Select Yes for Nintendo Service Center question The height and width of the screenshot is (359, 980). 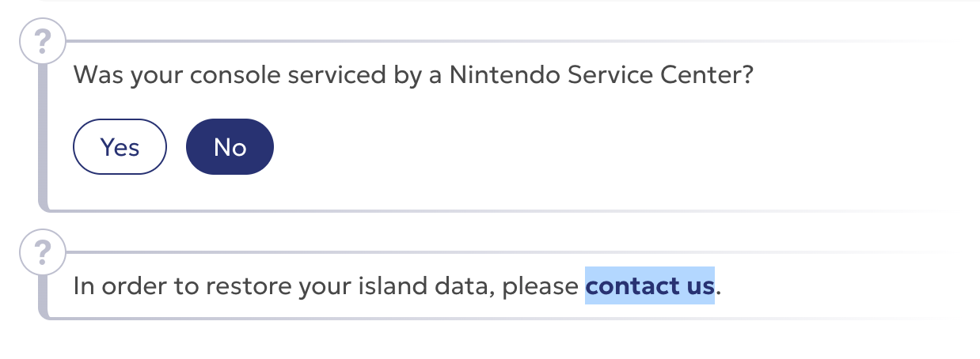[120, 146]
